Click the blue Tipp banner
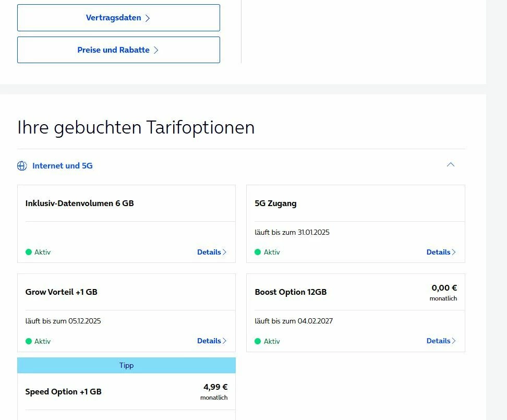 pyautogui.click(x=126, y=365)
